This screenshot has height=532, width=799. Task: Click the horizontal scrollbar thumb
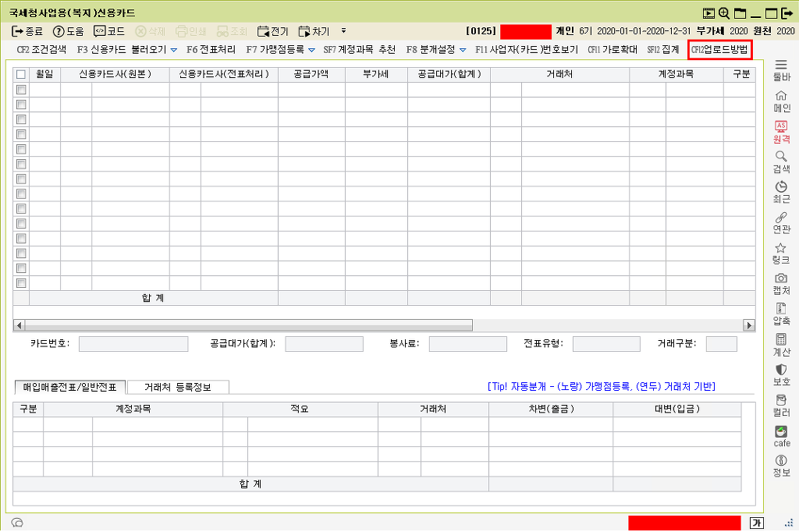249,325
